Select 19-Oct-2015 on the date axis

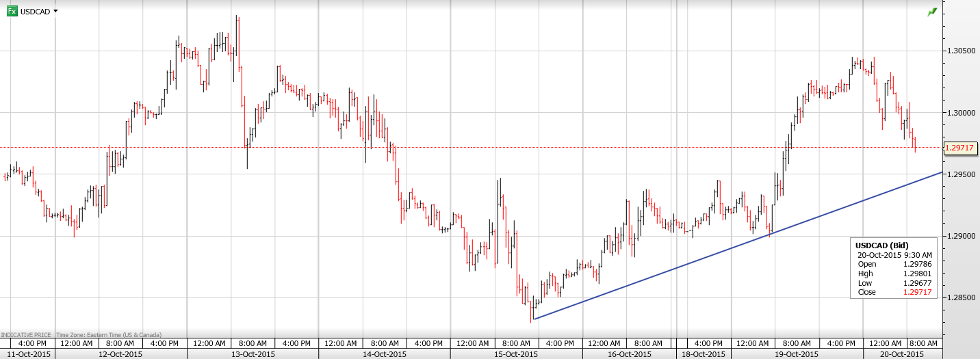796,354
